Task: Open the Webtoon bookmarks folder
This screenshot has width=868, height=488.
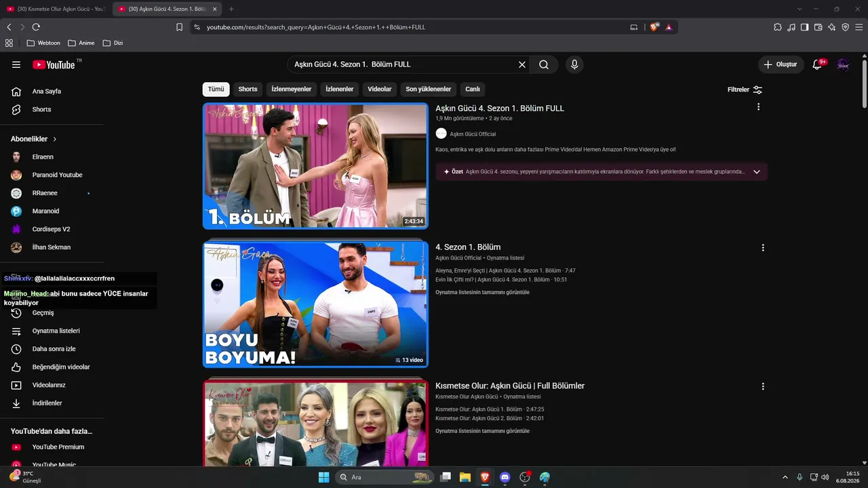Action: [43, 43]
